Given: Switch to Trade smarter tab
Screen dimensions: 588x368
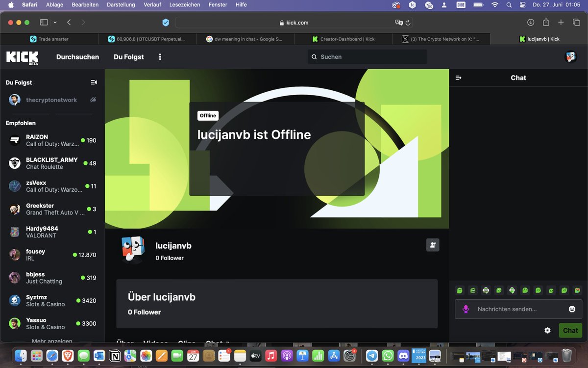Looking at the screenshot, I should coord(49,39).
